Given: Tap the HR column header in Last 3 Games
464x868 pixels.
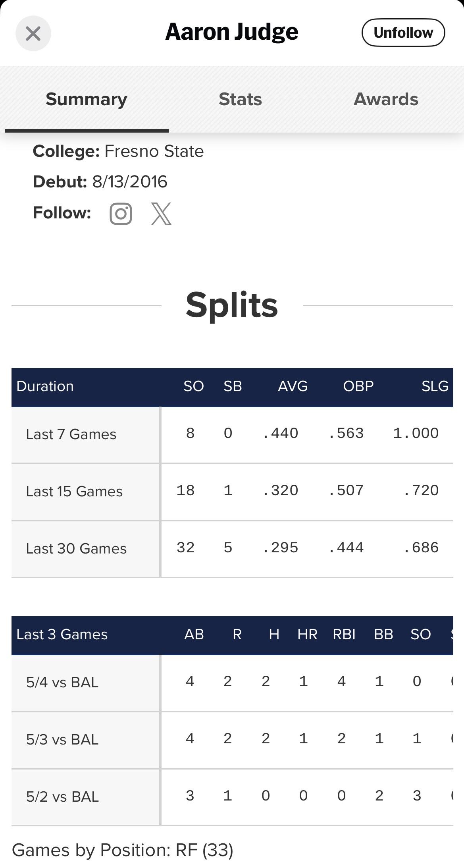Looking at the screenshot, I should point(307,635).
